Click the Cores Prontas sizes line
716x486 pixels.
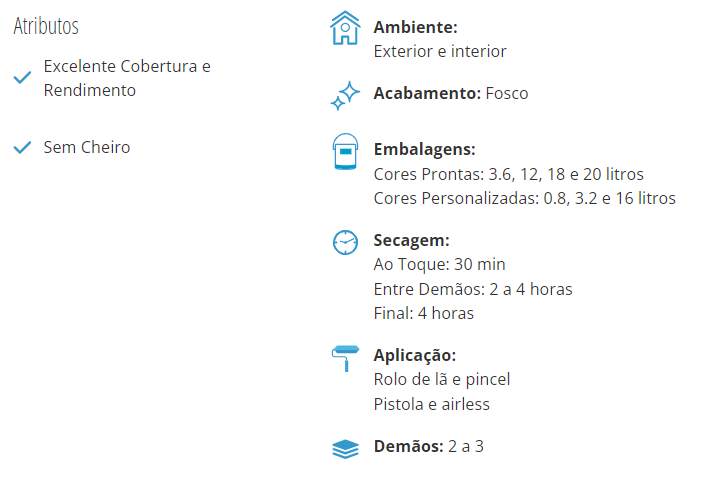click(509, 174)
